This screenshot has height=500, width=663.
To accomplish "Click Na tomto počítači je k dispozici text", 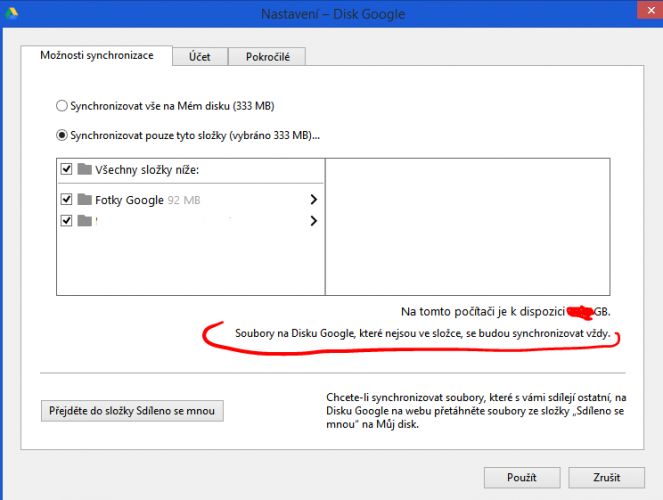I will point(483,311).
